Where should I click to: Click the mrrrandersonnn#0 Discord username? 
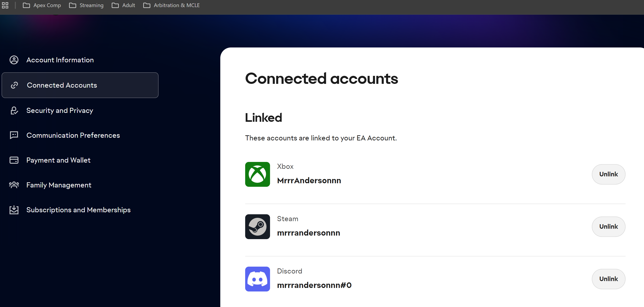[314, 285]
